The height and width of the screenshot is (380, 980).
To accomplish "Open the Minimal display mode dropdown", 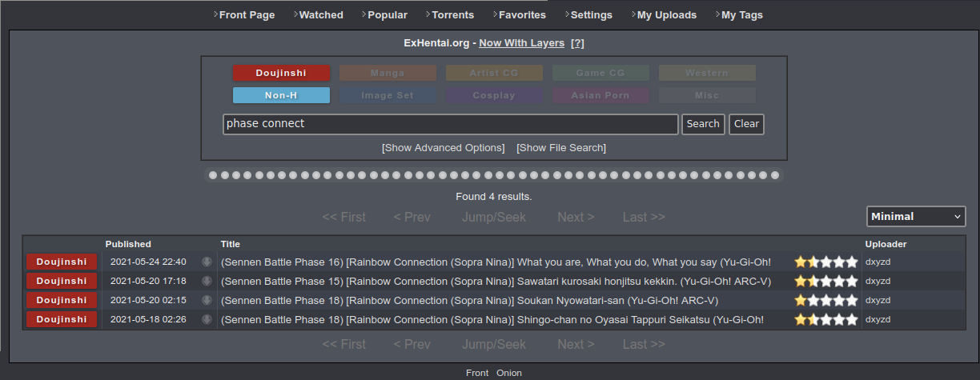I will [x=916, y=216].
